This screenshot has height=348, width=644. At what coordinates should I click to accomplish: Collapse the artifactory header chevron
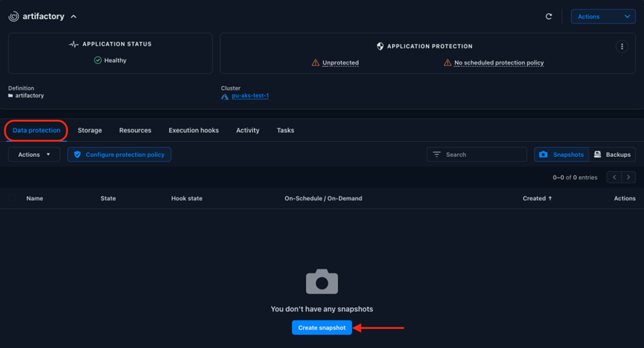coord(73,16)
